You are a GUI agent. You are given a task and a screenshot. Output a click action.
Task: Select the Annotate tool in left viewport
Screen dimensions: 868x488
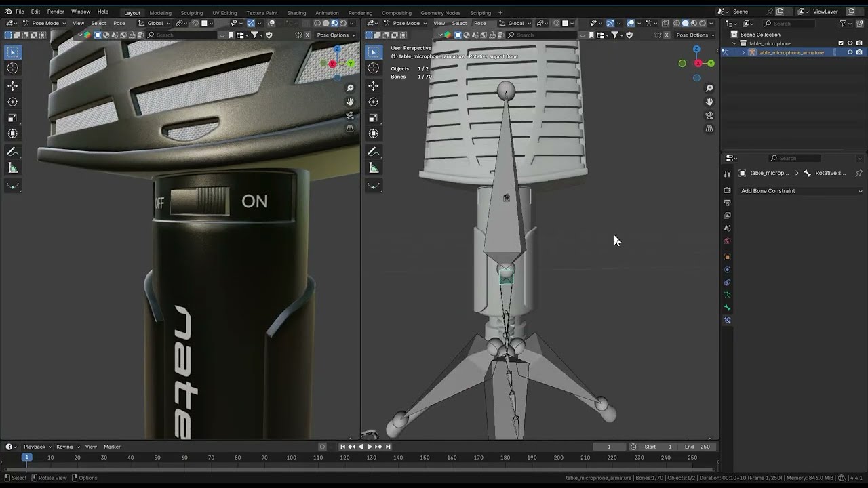point(13,152)
